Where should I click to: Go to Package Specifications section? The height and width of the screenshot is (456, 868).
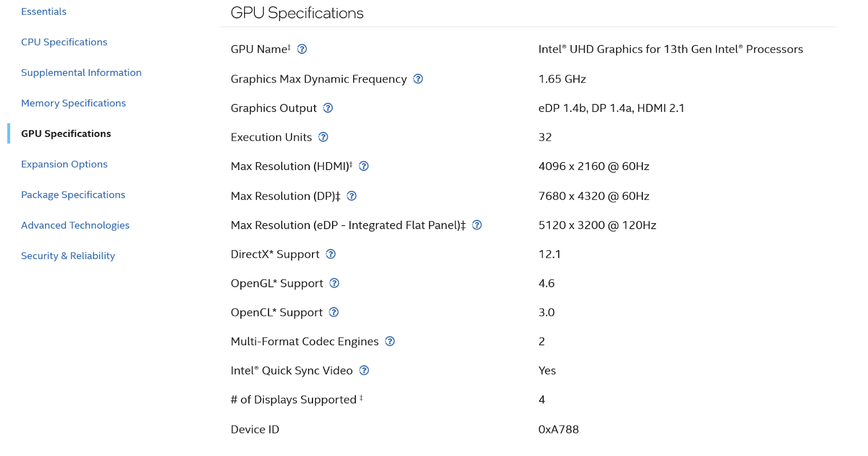click(73, 195)
